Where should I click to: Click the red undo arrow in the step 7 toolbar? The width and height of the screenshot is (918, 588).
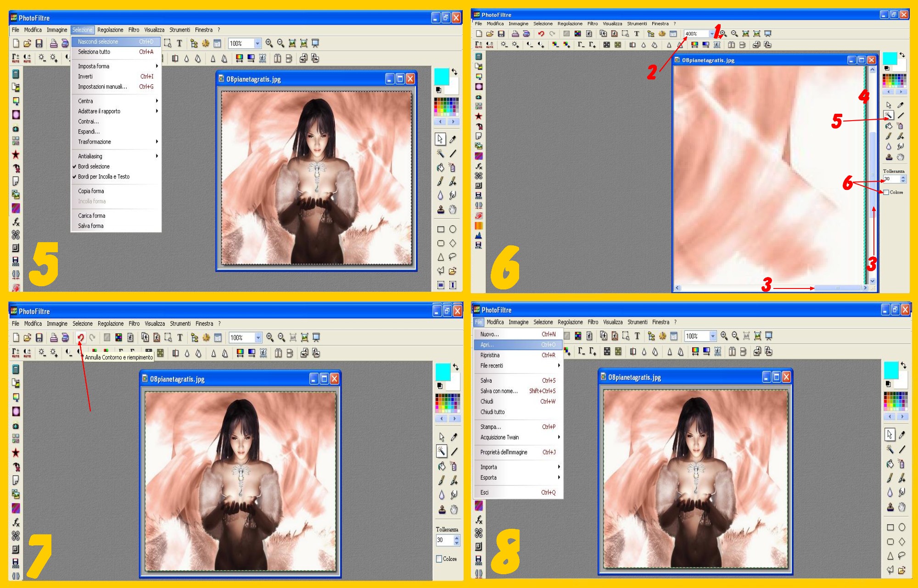point(80,338)
